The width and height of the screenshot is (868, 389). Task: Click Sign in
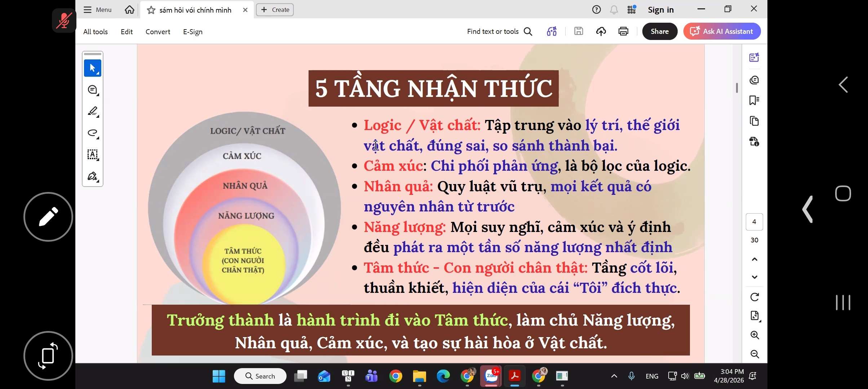point(661,10)
